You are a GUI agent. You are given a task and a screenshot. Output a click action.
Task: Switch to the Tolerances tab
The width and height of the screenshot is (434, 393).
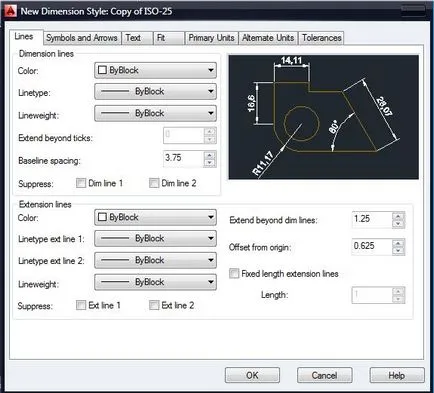tap(321, 38)
